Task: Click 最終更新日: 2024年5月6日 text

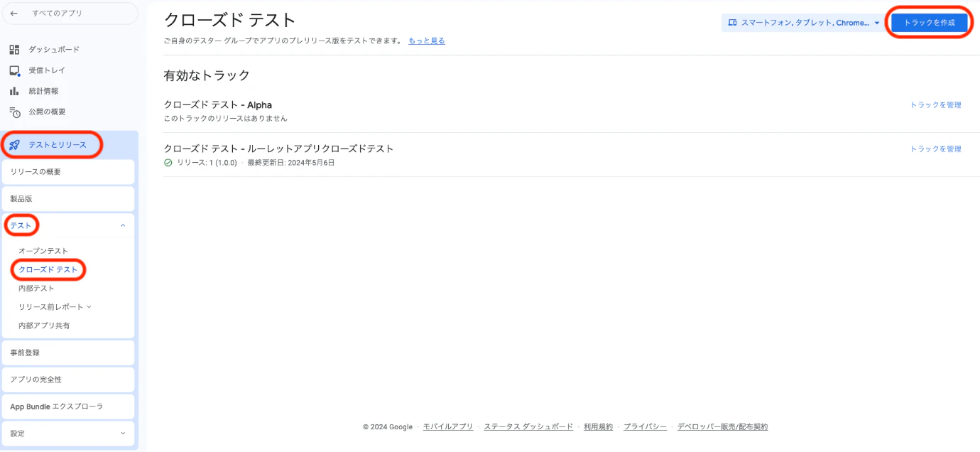Action: [291, 163]
